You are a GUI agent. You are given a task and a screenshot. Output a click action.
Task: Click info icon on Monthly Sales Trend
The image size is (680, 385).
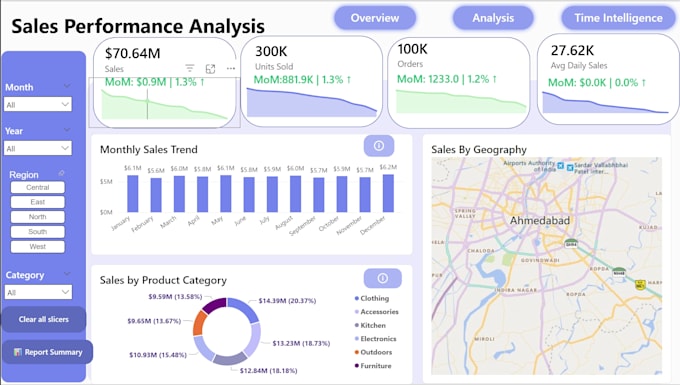click(379, 146)
